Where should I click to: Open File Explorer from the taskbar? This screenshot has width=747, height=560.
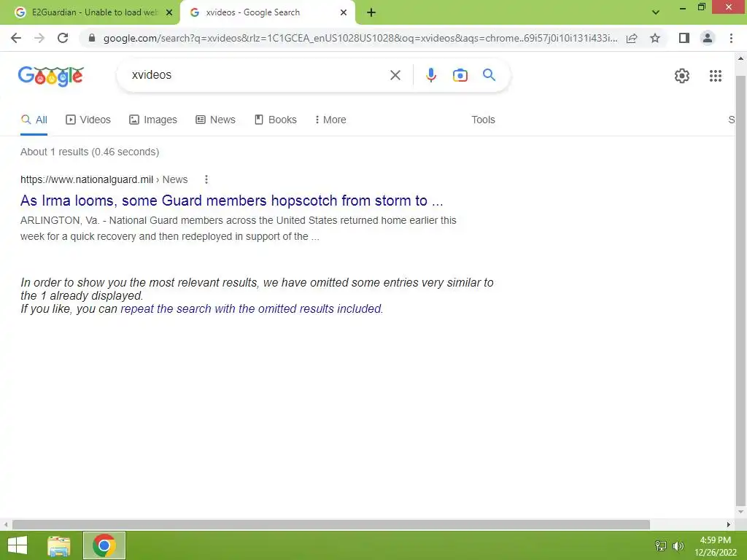[x=59, y=545]
